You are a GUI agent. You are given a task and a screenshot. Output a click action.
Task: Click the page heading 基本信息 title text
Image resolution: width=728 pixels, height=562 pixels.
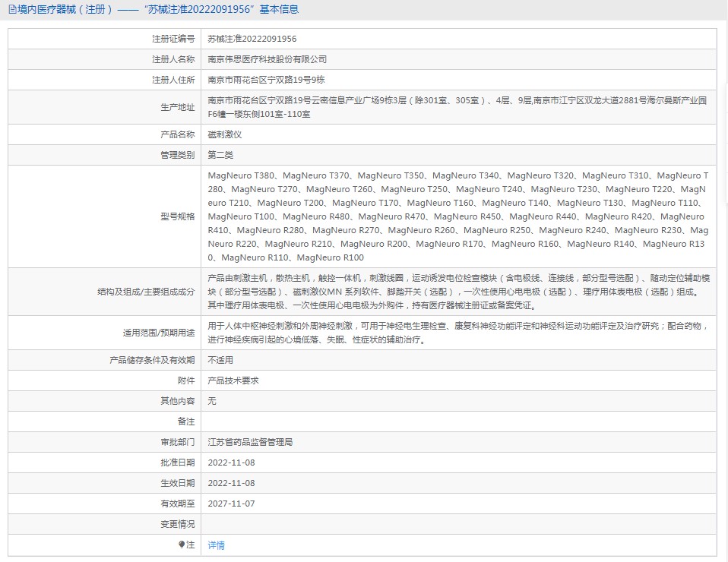click(279, 9)
